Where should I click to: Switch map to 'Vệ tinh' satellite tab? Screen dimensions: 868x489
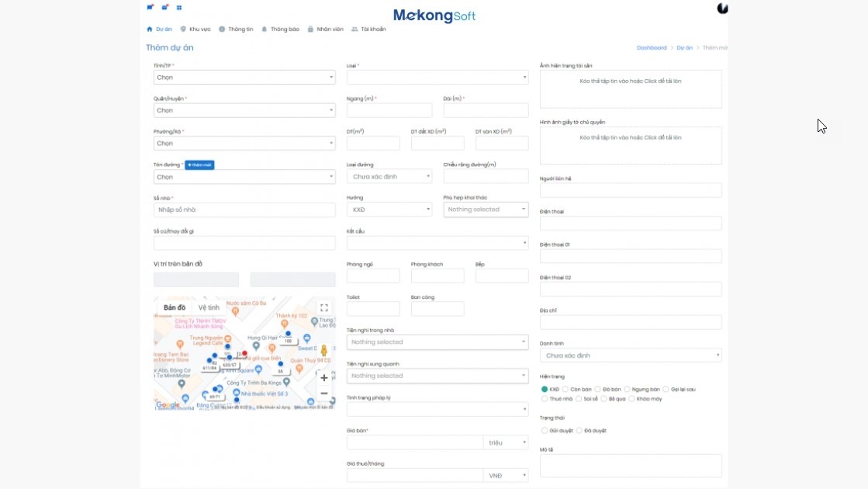click(x=209, y=308)
